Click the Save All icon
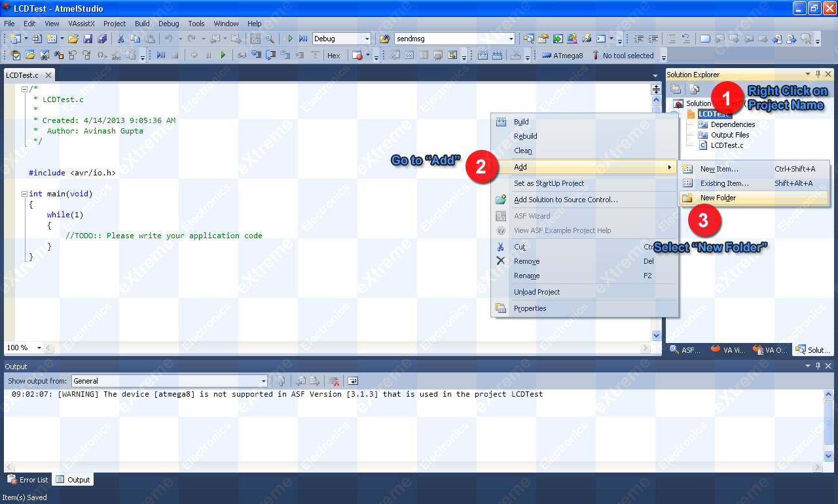The height and width of the screenshot is (504, 838). pyautogui.click(x=102, y=39)
